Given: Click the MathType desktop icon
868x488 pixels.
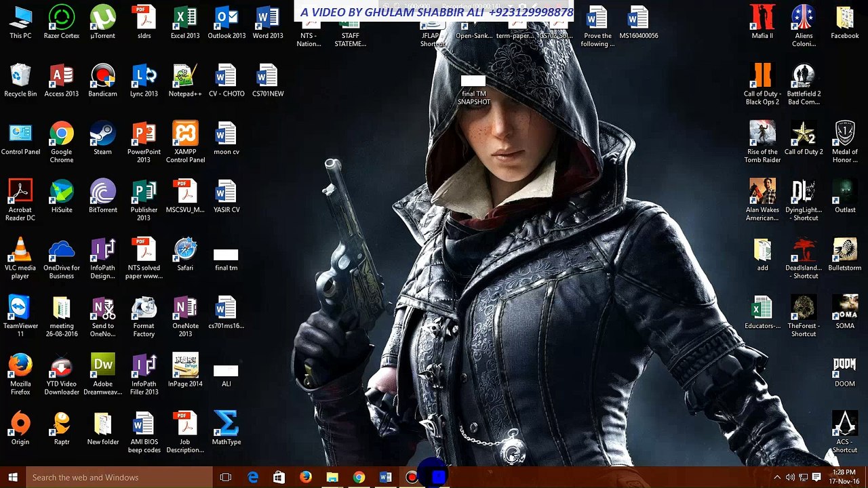Looking at the screenshot, I should click(x=226, y=425).
